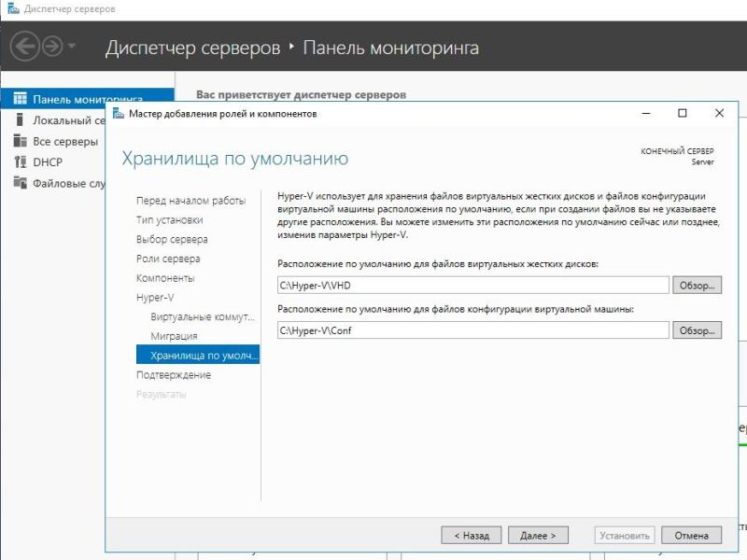747x560 pixels.
Task: Minimize the roles wizard window
Action: click(x=646, y=113)
